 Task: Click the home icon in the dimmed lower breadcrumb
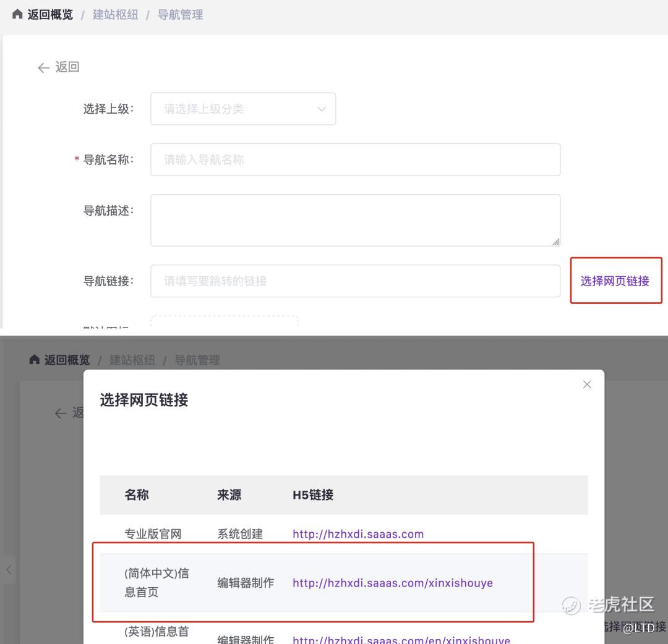tap(35, 360)
